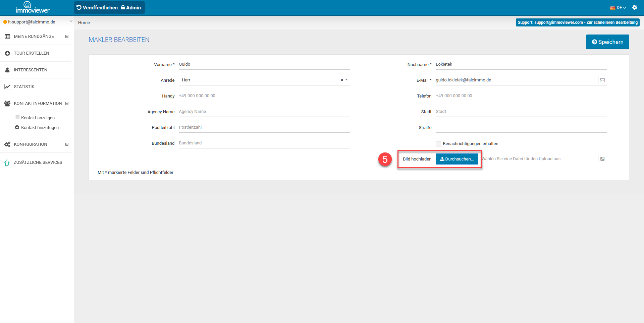Click the image icon next to upload field
This screenshot has height=323, width=644.
click(x=602, y=159)
